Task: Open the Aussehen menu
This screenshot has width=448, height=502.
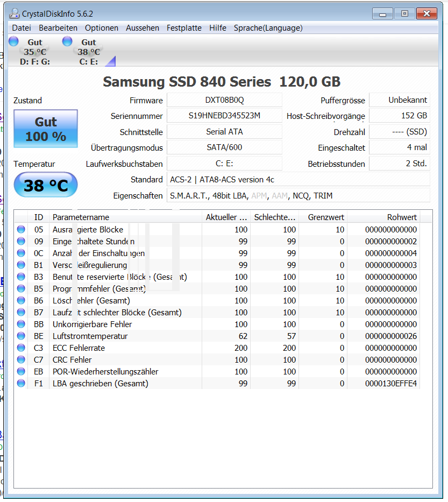Action: (x=143, y=28)
